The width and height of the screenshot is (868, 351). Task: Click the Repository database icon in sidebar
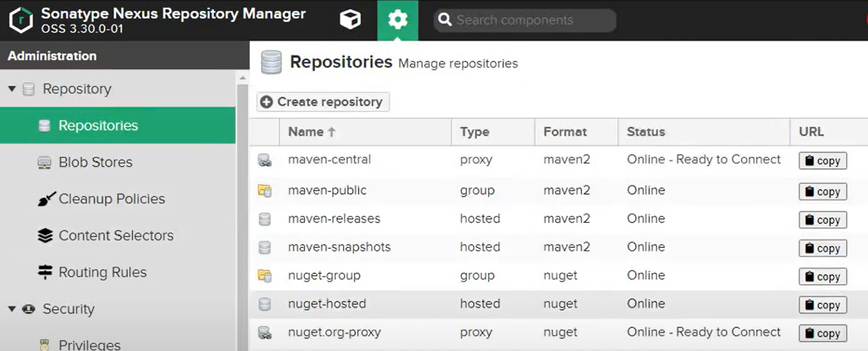coord(28,89)
